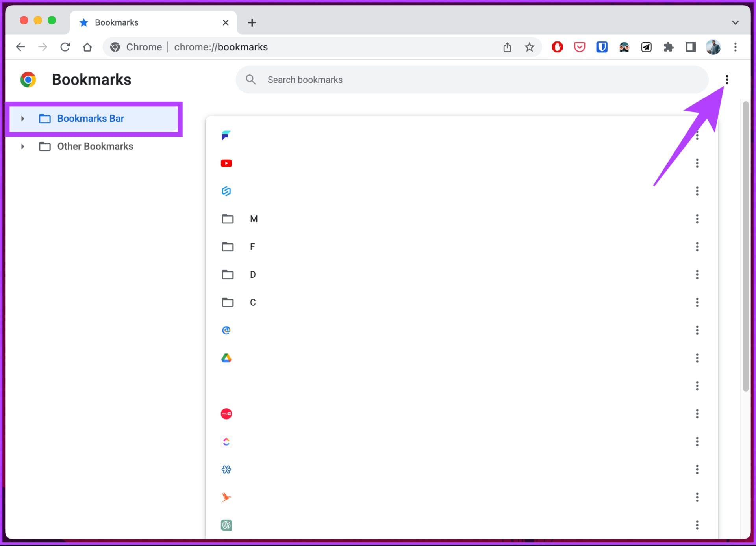756x546 pixels.
Task: Toggle the Chrome side panel icon
Action: pyautogui.click(x=691, y=47)
